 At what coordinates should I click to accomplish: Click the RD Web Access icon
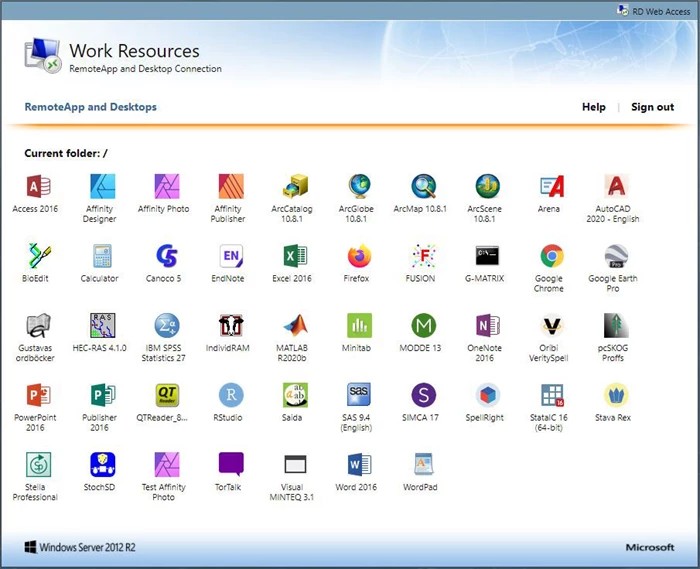(x=622, y=10)
